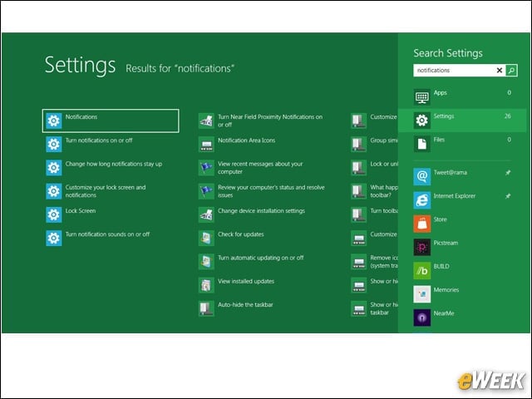Click the magnifier search button
Viewport: 532px width, 399px height.
(x=511, y=70)
